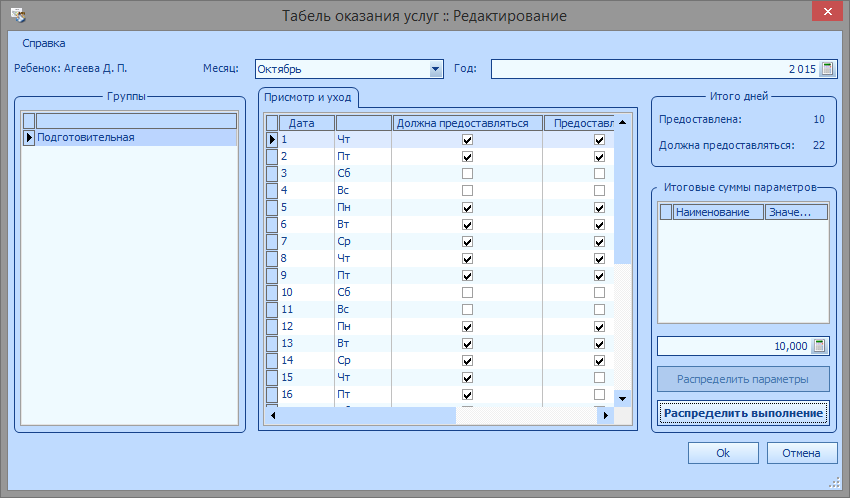Click weekday cell Чт on day 8
This screenshot has width=850, height=498.
pyautogui.click(x=363, y=258)
